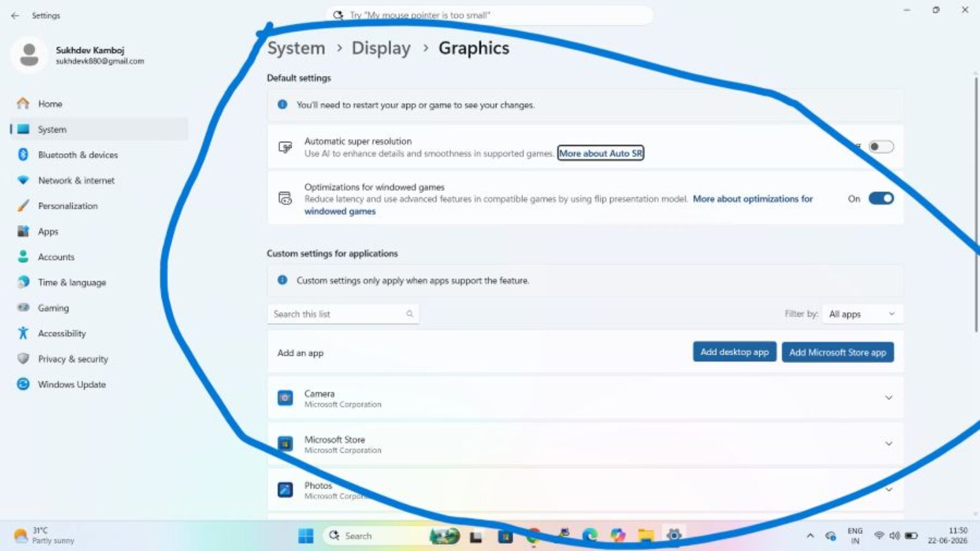Open Bluetooth & devices settings

(99, 154)
